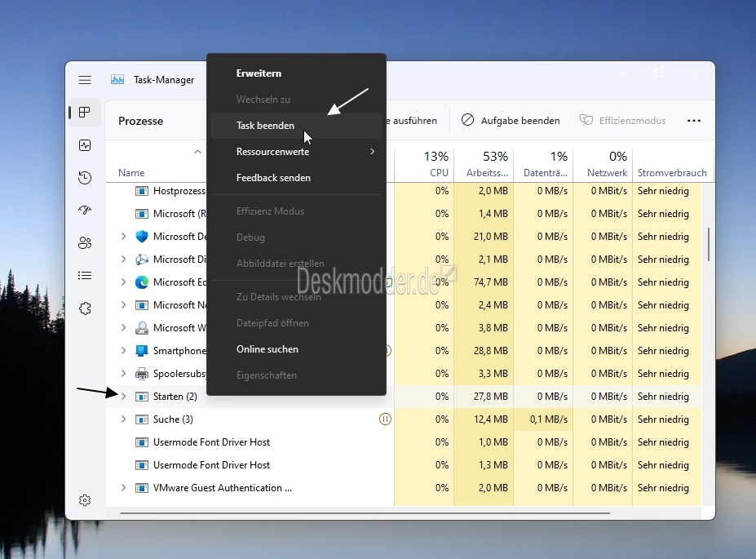Image resolution: width=756 pixels, height=559 pixels.
Task: Click the 12,4 MB memory cell
Action: tap(484, 419)
